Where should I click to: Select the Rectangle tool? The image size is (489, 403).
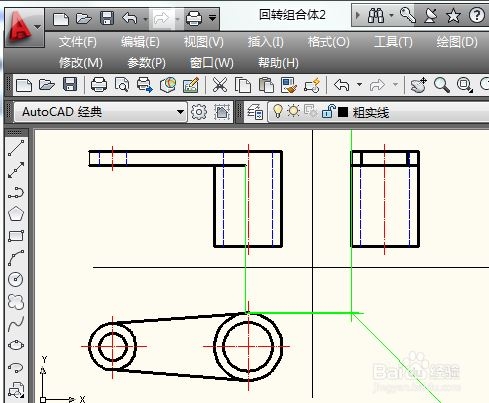click(16, 236)
